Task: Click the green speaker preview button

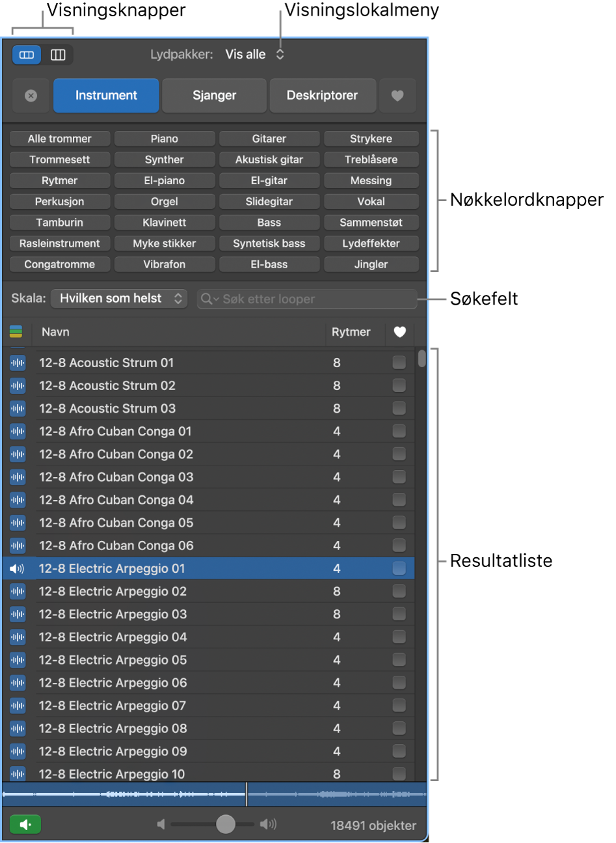Action: [x=25, y=825]
